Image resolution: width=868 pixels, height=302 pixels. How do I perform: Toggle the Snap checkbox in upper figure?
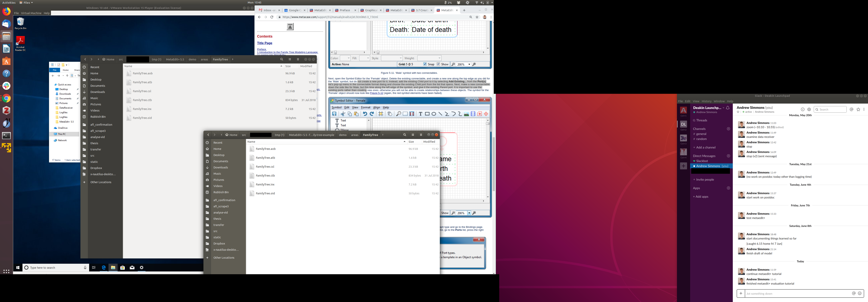[x=425, y=64]
